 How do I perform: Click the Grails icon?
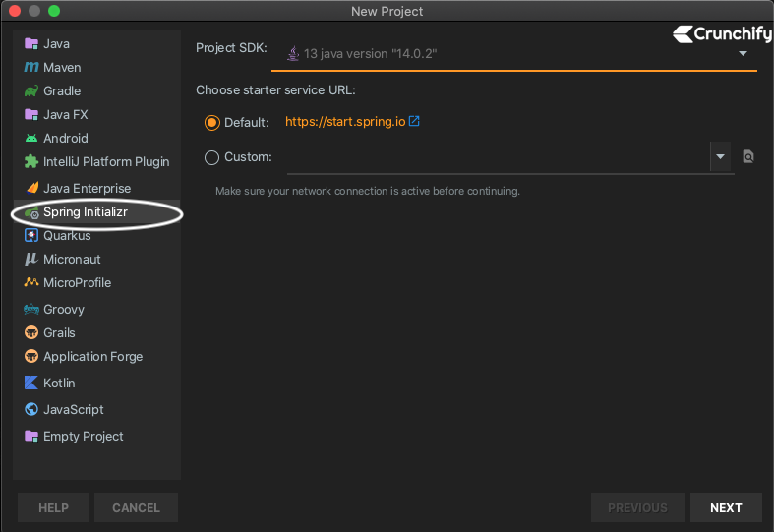coord(31,332)
